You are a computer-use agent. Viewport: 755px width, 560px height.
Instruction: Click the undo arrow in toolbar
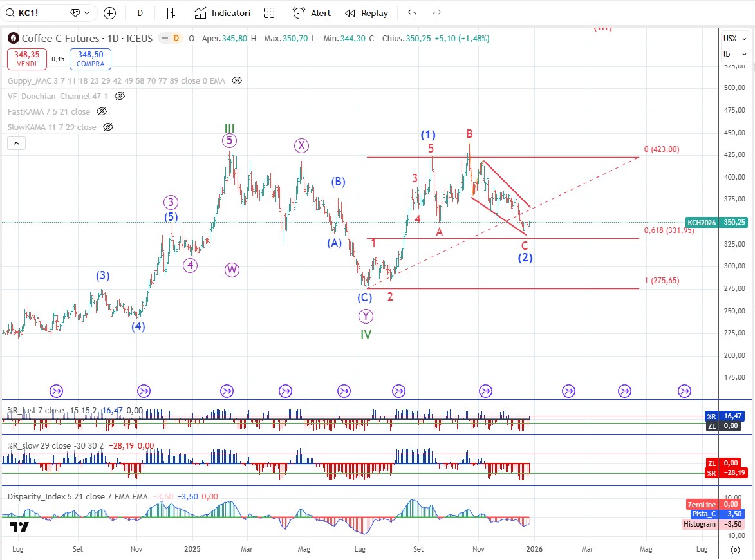click(413, 13)
